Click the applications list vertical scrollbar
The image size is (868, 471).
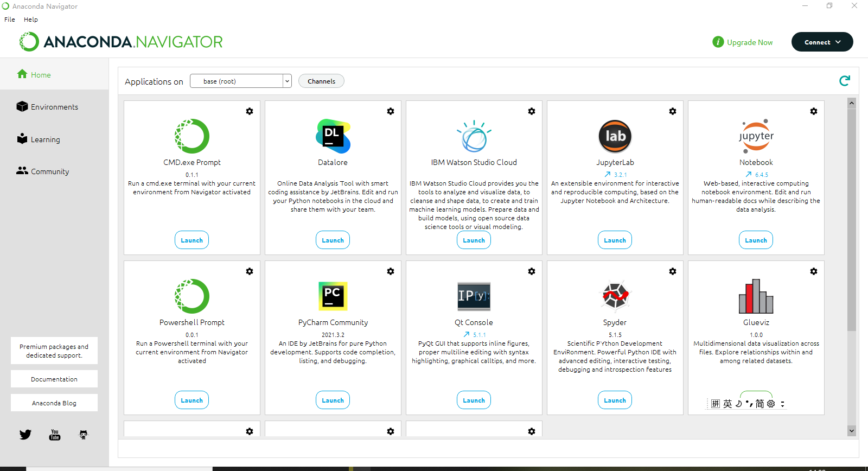point(852,220)
